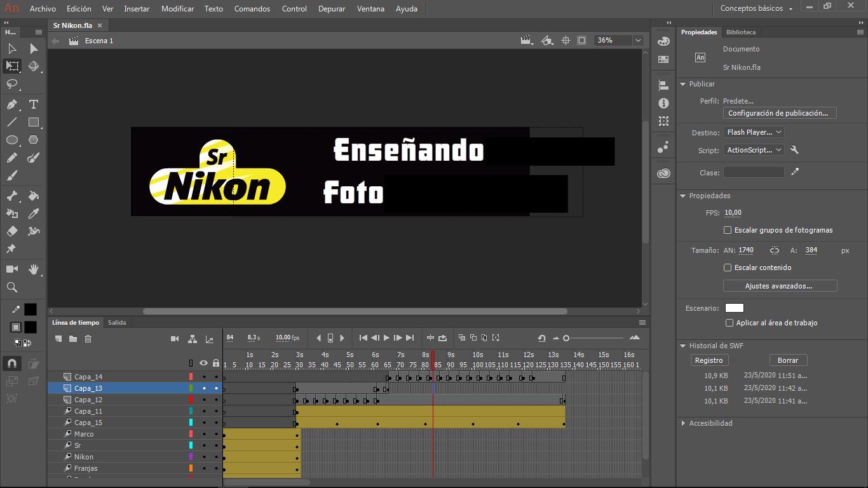Select the Text tool
The height and width of the screenshot is (488, 868).
point(34,105)
